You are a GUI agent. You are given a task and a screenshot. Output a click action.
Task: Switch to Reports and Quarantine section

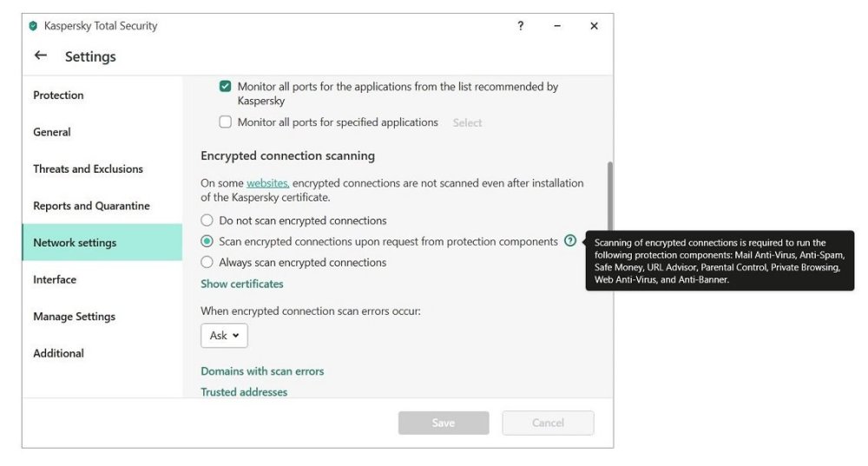pyautogui.click(x=91, y=206)
